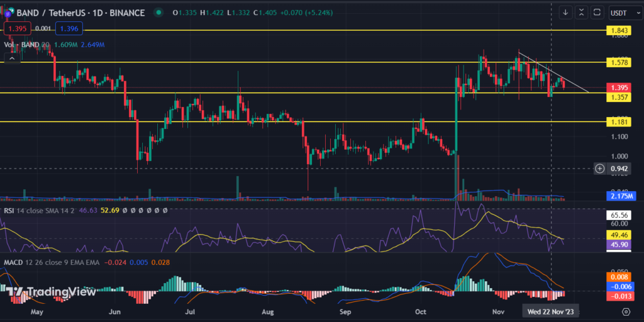644x322 pixels.
Task: Click the high price value H1.422
Action: coord(212,13)
